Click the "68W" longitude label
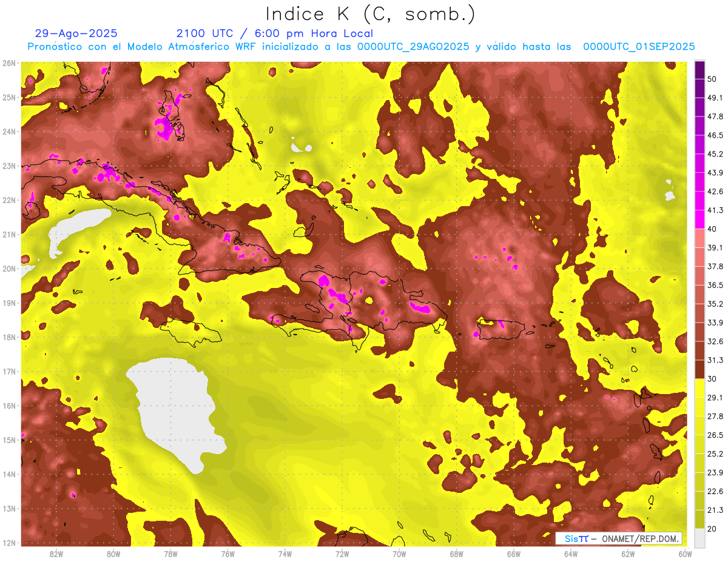Viewport: 728px width, 562px height. coord(457,554)
